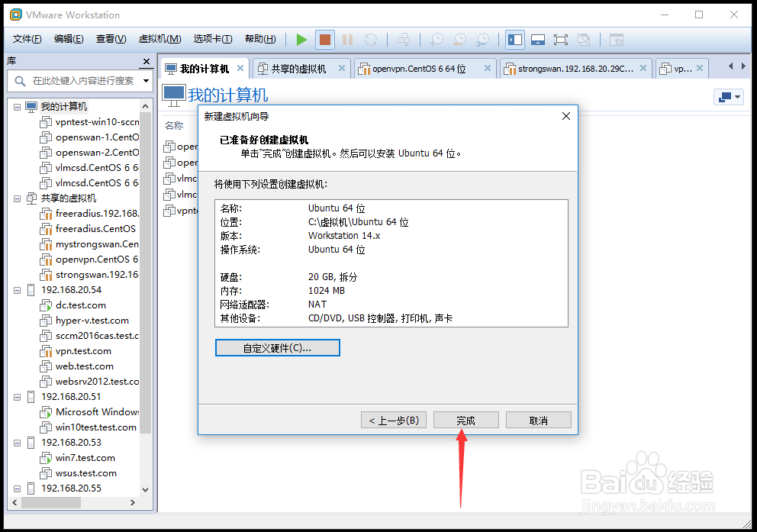
Task: Click the Pause toolbar icon
Action: [348, 40]
